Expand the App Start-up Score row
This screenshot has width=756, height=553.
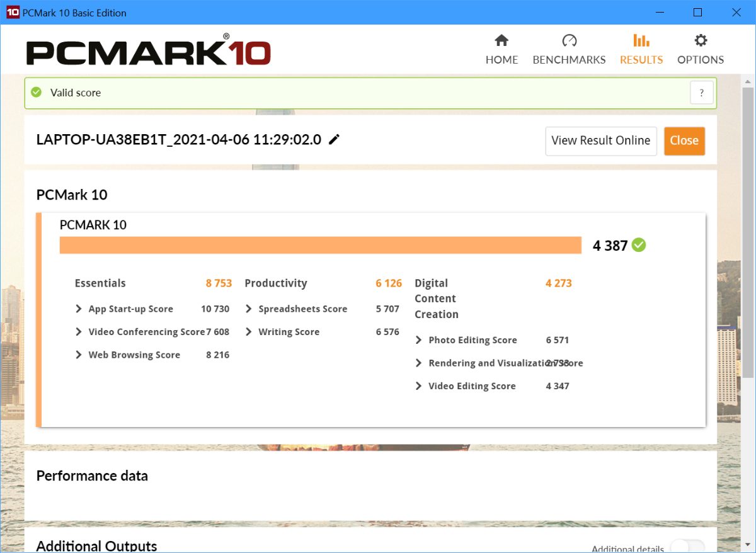pyautogui.click(x=79, y=309)
